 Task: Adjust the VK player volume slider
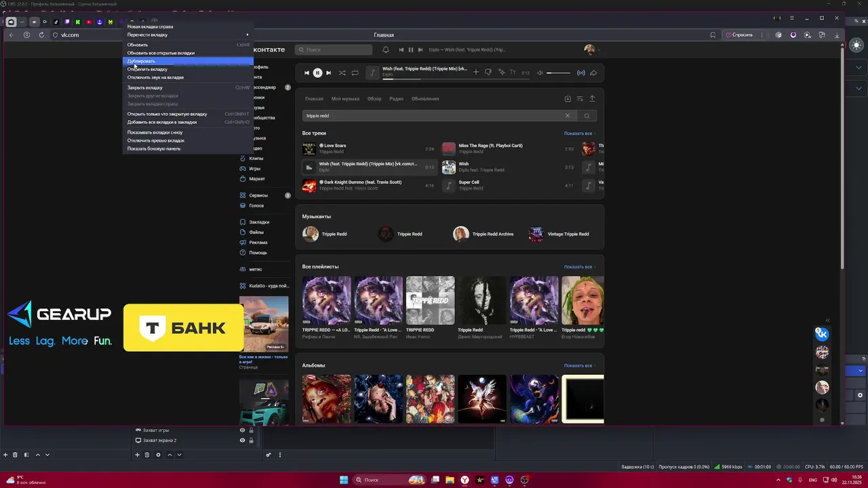(x=559, y=73)
